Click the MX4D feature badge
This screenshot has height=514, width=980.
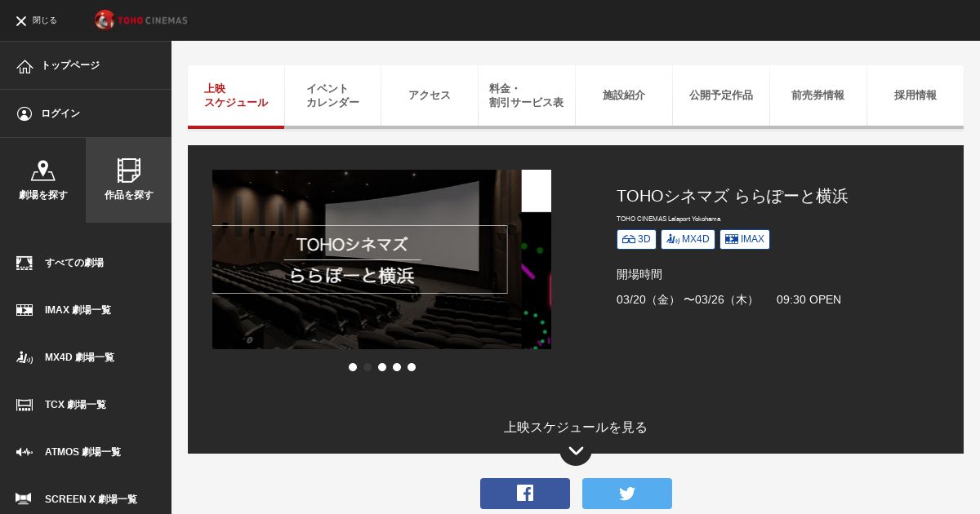tap(688, 239)
